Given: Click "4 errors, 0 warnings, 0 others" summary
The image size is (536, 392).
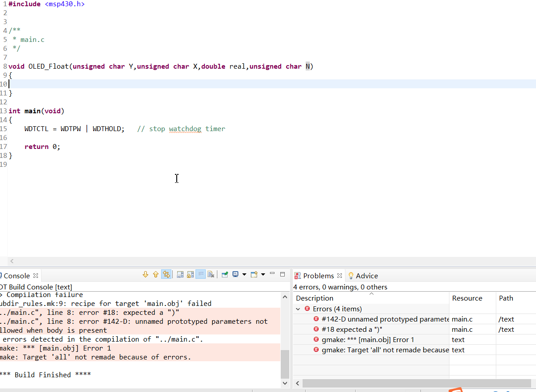Looking at the screenshot, I should pyautogui.click(x=340, y=287).
